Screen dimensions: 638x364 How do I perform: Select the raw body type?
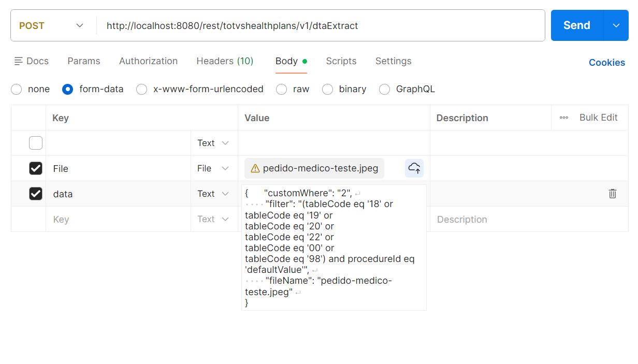click(282, 89)
